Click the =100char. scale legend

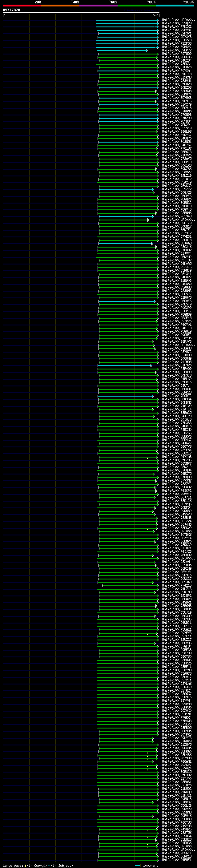[x=147, y=865]
